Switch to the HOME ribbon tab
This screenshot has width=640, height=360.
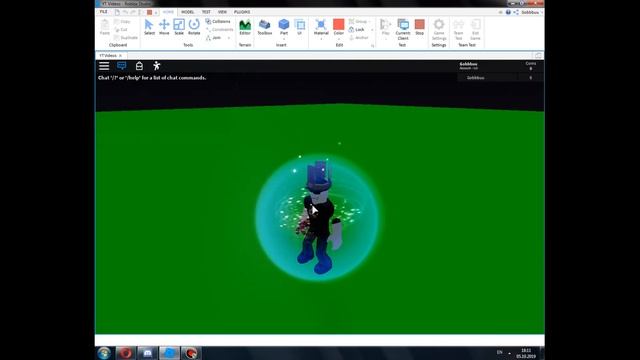[x=168, y=12]
